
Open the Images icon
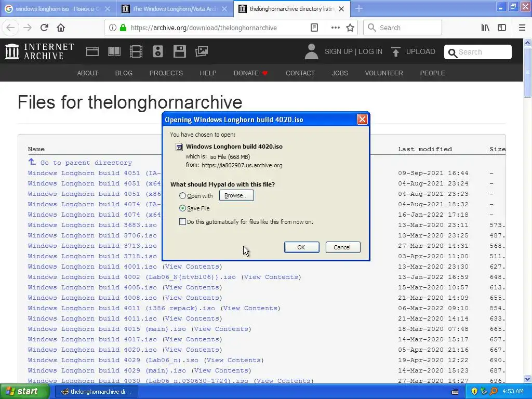point(202,51)
